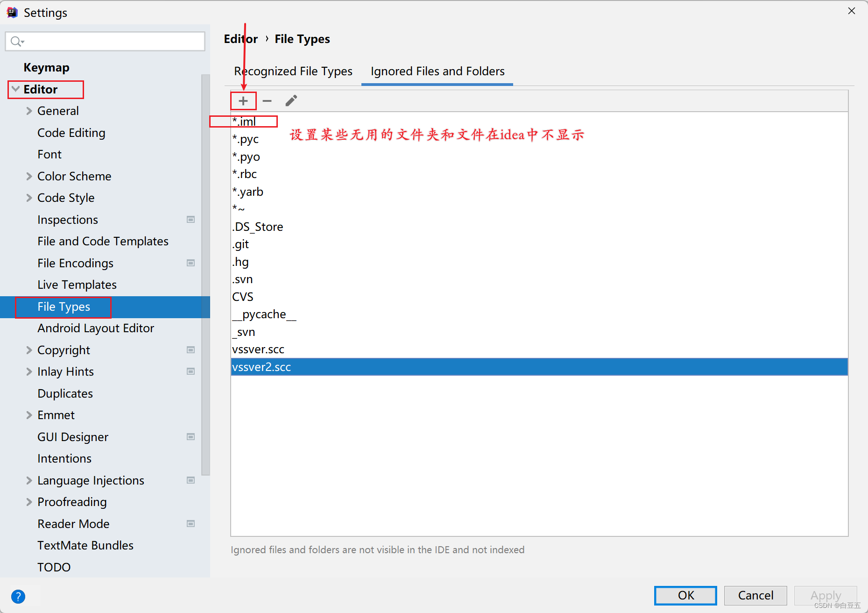Screen dimensions: 868x613
Task: Select File Types in tree
Action: (x=105, y=307)
